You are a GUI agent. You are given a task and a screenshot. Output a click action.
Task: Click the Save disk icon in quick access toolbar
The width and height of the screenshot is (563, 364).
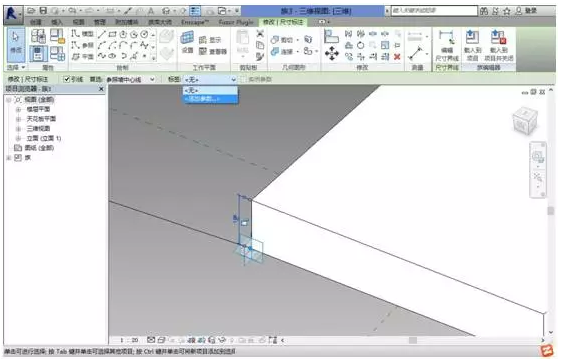43,11
